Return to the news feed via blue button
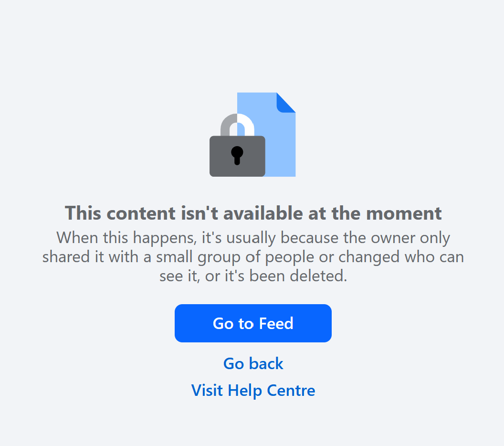Screen dimensions: 504x446 253,323
